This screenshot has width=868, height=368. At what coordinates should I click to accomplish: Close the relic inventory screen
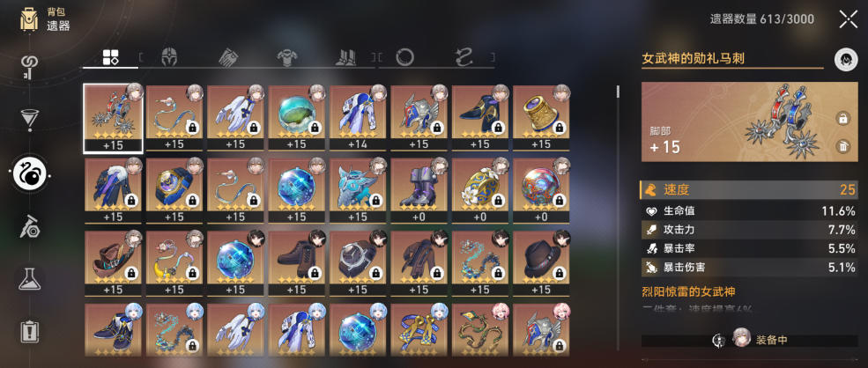[848, 19]
